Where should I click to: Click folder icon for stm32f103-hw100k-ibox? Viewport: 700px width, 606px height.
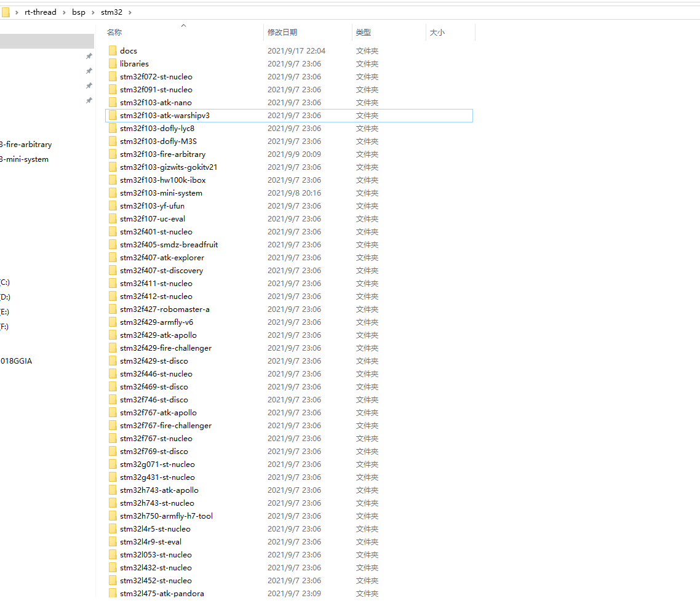113,180
